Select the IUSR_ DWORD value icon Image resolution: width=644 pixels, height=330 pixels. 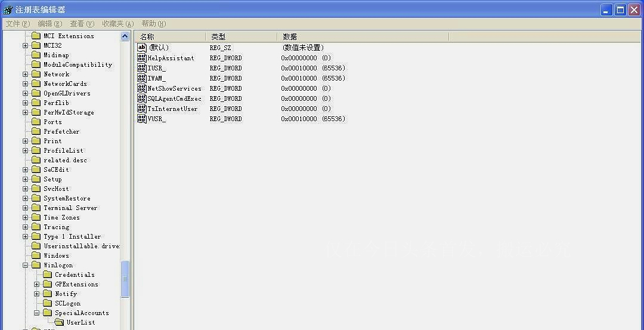coord(142,68)
